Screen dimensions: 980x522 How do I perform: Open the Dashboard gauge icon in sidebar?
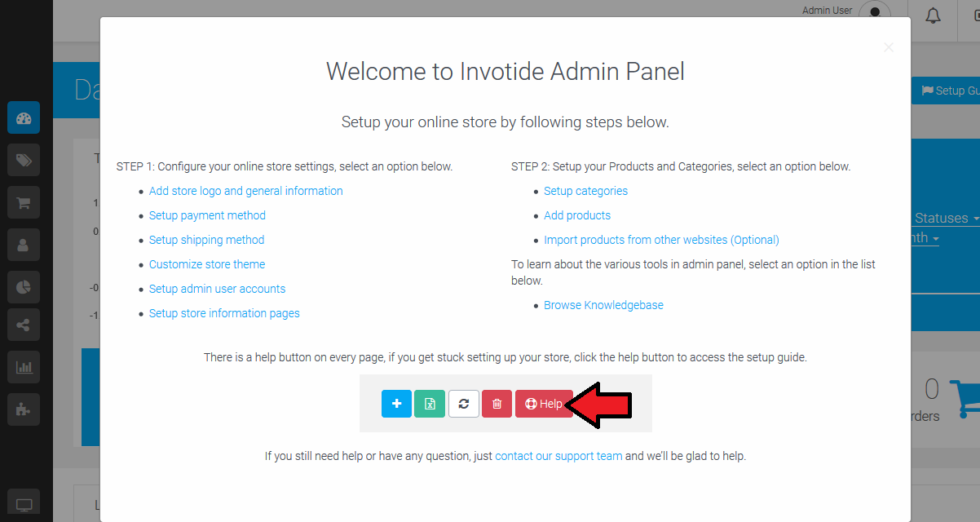point(24,118)
